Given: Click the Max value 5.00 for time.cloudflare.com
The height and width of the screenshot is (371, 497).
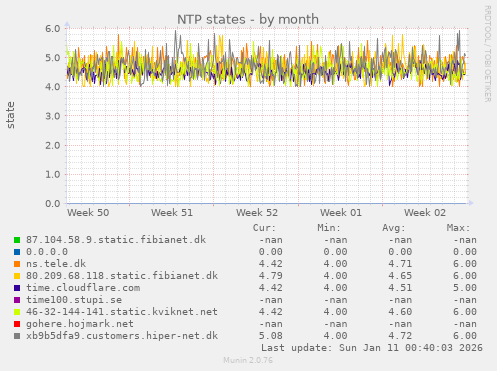Looking at the screenshot, I should [x=465, y=288].
